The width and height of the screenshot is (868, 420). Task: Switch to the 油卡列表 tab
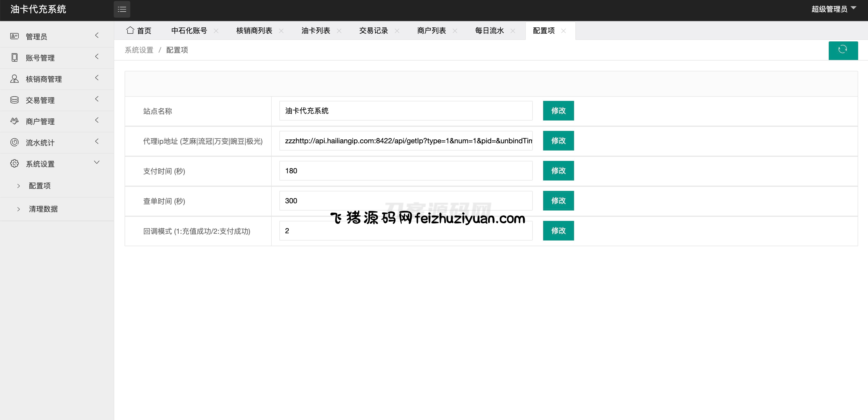pos(315,31)
